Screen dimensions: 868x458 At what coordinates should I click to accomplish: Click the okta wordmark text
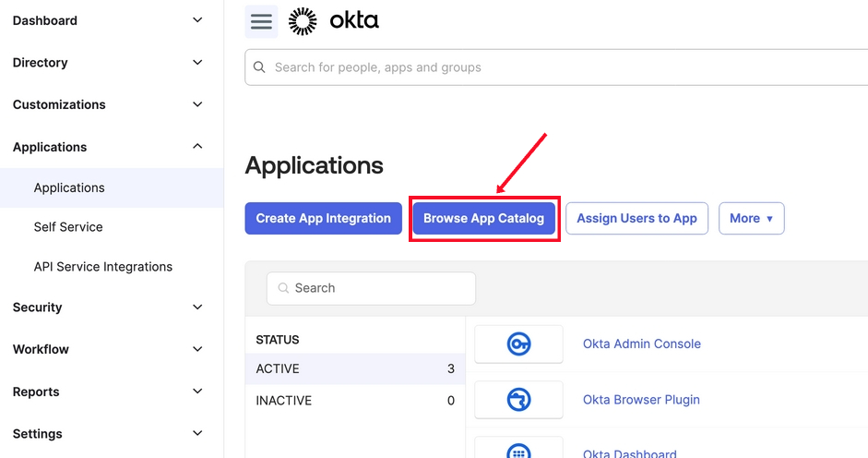(x=354, y=21)
